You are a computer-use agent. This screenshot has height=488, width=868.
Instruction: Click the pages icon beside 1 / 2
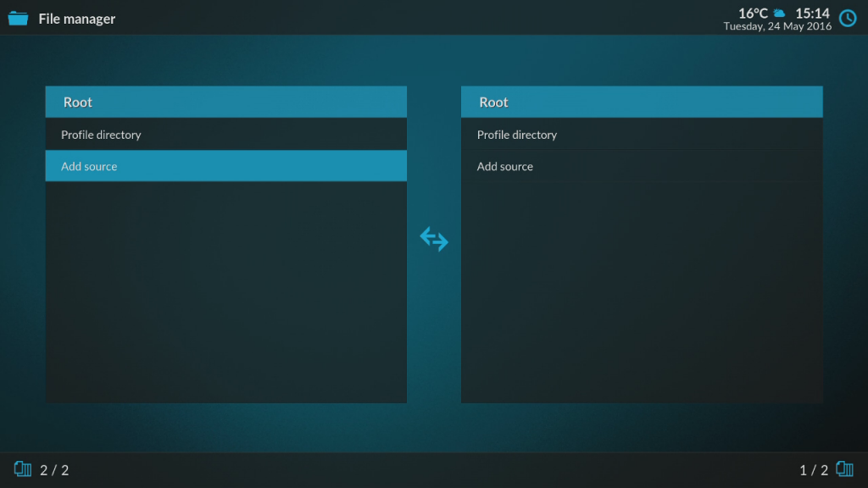tap(845, 469)
